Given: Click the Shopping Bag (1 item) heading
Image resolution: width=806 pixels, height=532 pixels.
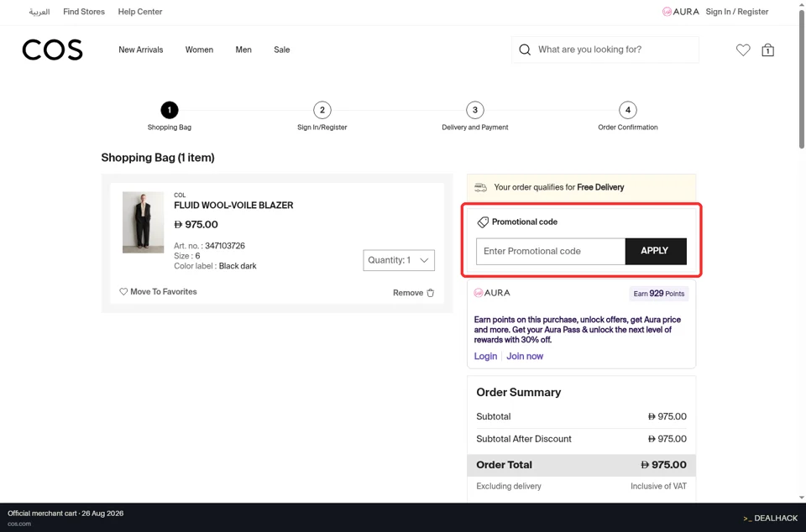Looking at the screenshot, I should [158, 158].
